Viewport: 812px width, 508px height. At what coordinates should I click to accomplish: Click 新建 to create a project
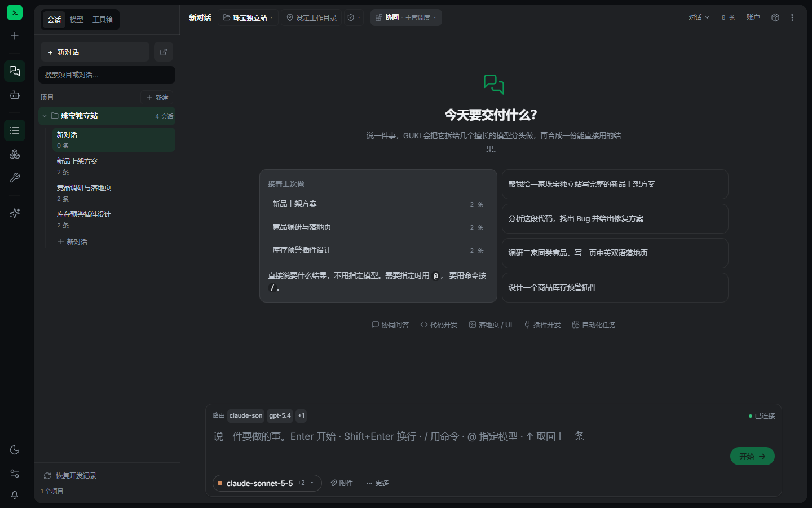pos(157,98)
